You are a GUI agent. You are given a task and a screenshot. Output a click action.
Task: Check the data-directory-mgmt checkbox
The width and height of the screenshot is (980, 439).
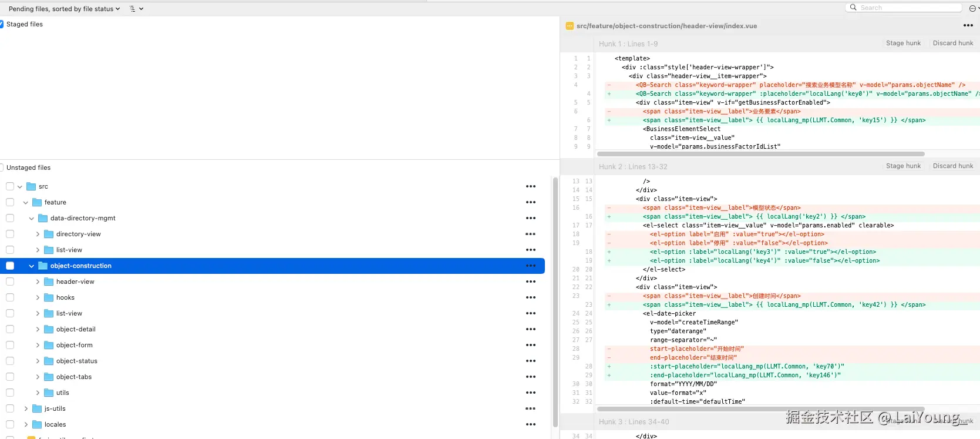(x=10, y=218)
